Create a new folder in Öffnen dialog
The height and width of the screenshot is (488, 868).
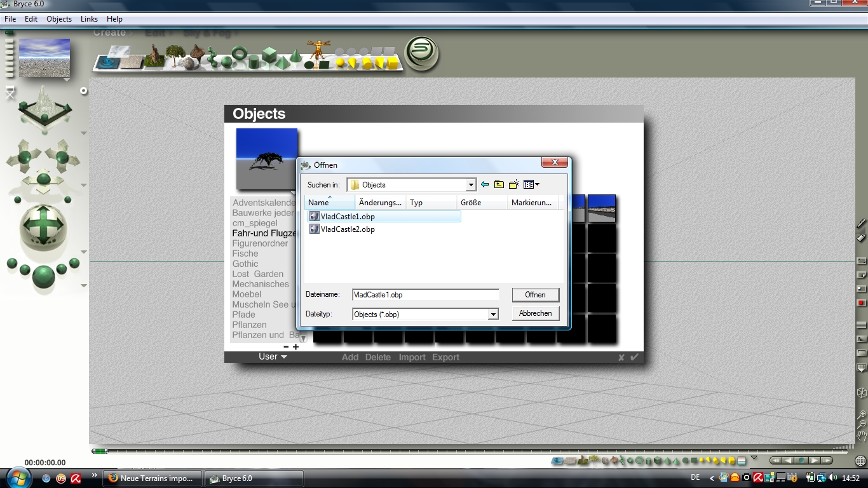pos(513,185)
